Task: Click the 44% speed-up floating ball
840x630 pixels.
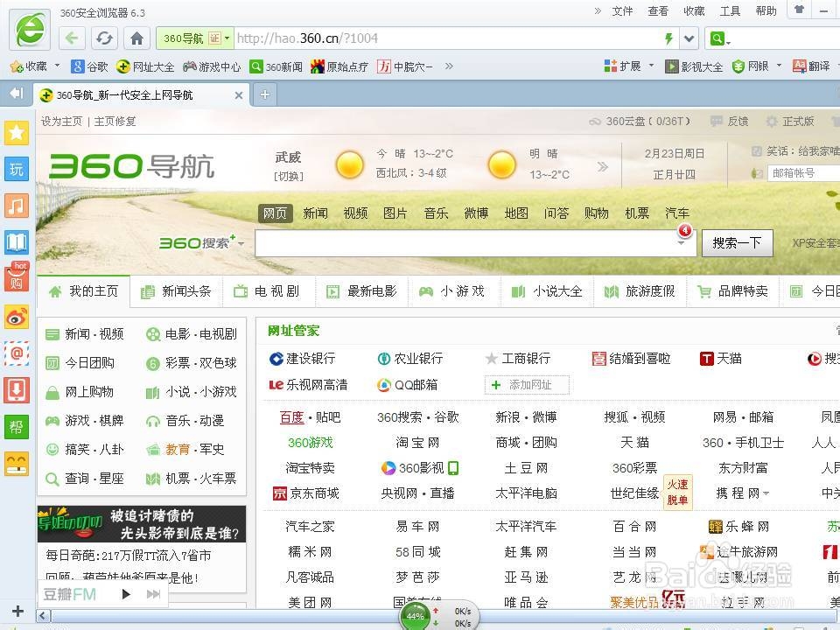Action: (416, 616)
